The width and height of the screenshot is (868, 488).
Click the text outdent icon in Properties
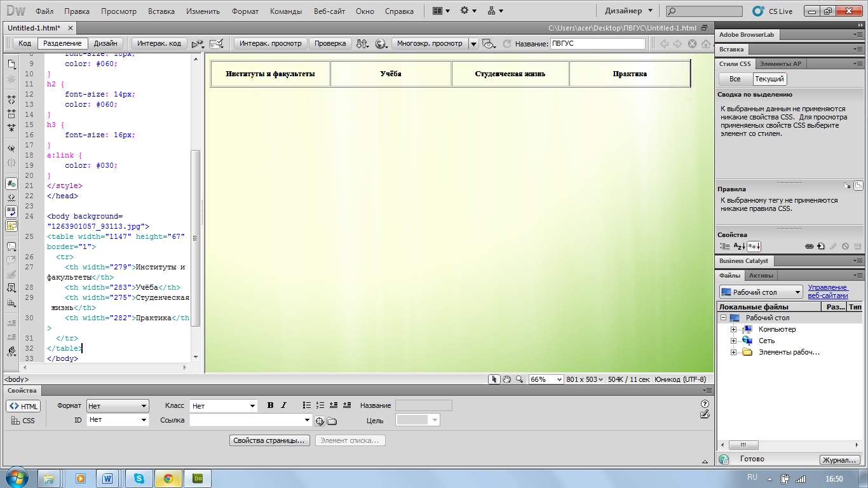[334, 405]
